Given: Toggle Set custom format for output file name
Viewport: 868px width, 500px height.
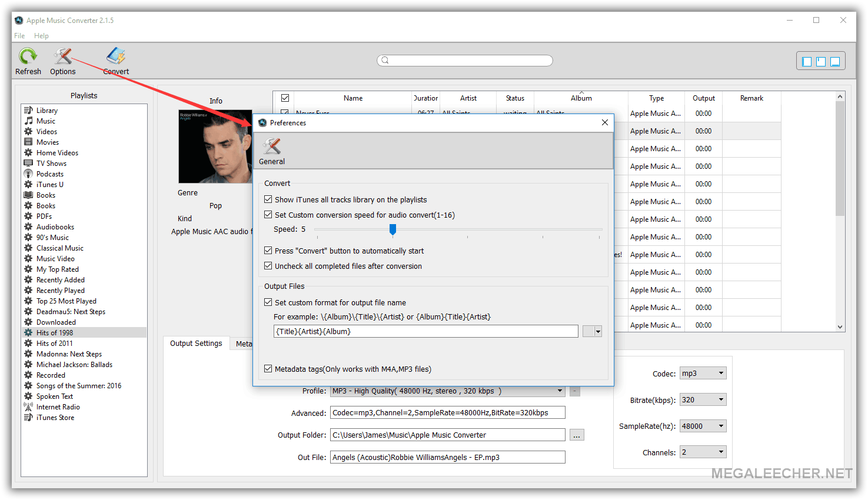Looking at the screenshot, I should coord(268,302).
